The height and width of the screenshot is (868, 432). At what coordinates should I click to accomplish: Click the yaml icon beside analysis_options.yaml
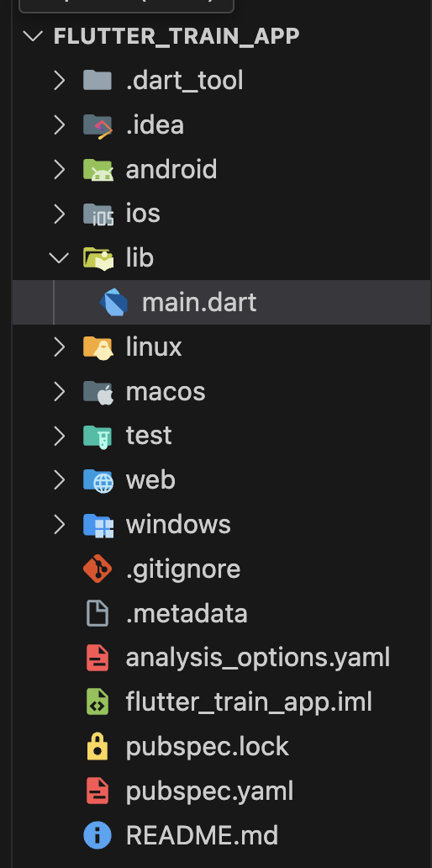[x=97, y=658]
